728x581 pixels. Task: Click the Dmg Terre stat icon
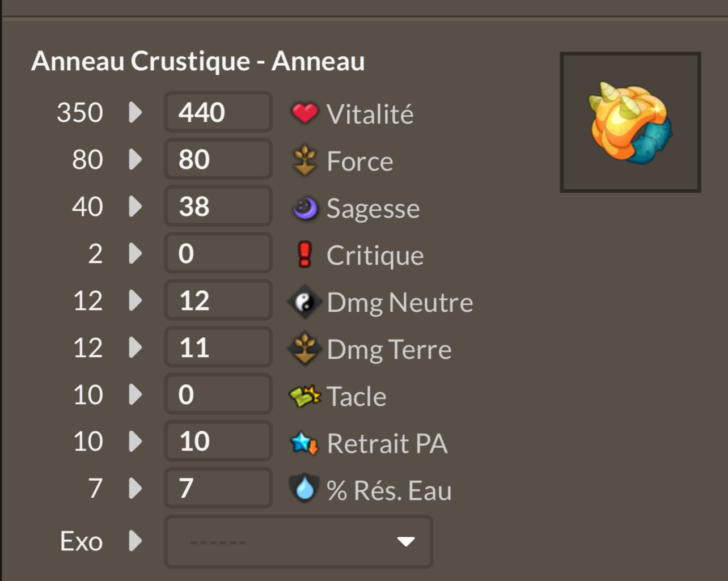[x=304, y=349]
